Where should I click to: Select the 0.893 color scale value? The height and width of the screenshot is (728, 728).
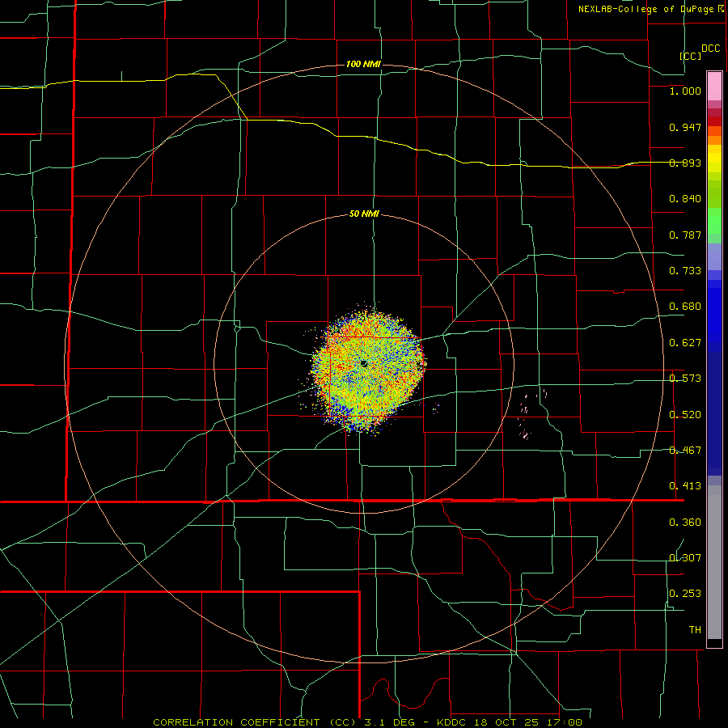click(x=685, y=163)
